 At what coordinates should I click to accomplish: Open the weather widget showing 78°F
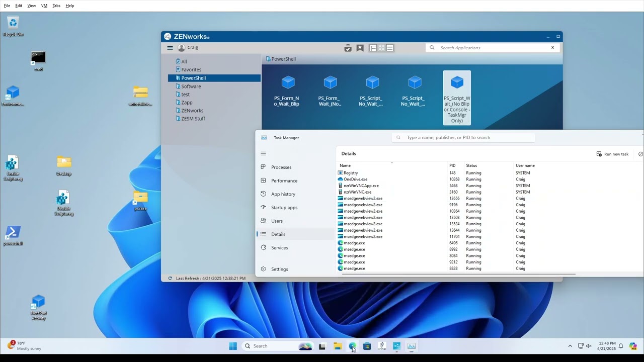pos(24,346)
